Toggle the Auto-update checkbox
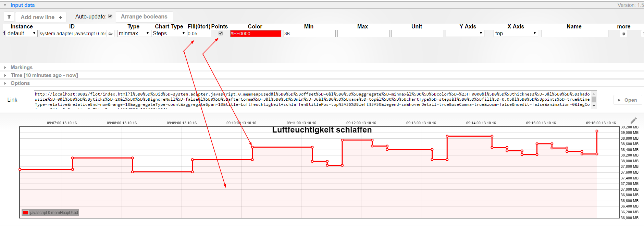This screenshot has width=644, height=226. (x=110, y=16)
